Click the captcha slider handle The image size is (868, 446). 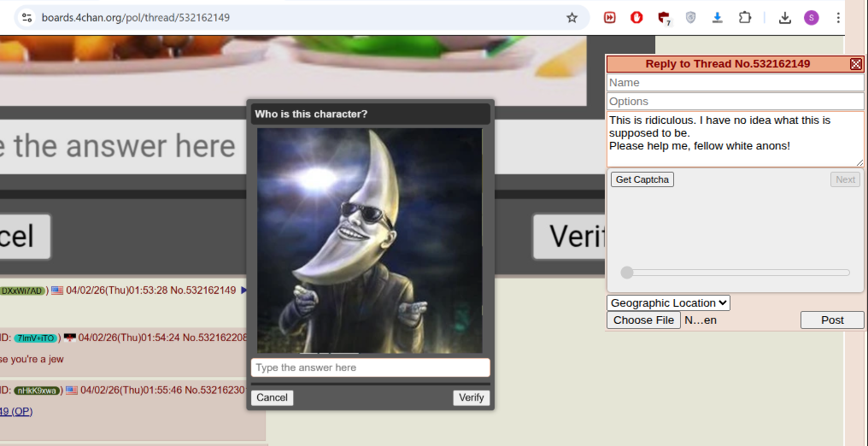pyautogui.click(x=626, y=273)
